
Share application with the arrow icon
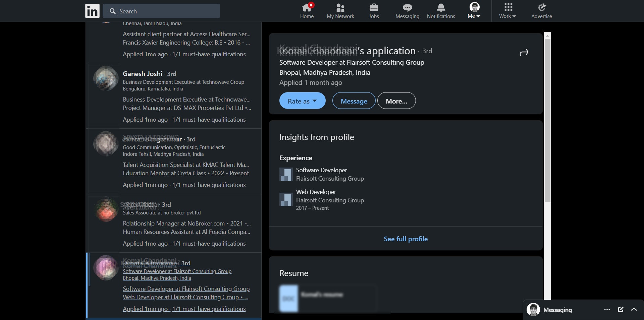pyautogui.click(x=524, y=52)
